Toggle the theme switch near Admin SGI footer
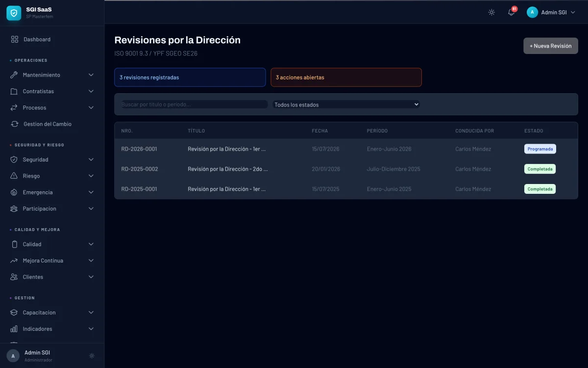 92,355
